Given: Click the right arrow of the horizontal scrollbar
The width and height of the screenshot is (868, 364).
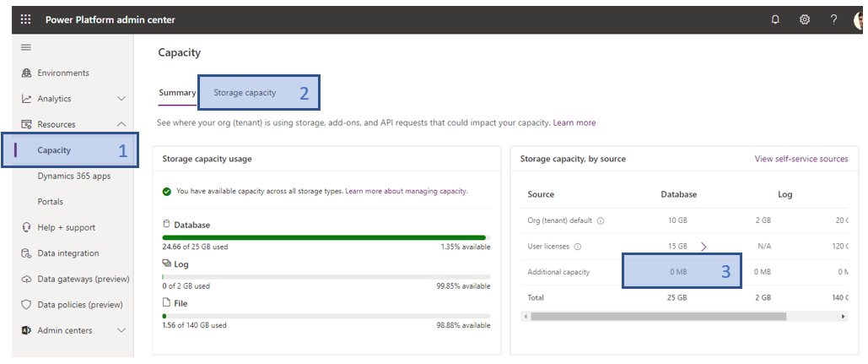Looking at the screenshot, I should click(843, 316).
